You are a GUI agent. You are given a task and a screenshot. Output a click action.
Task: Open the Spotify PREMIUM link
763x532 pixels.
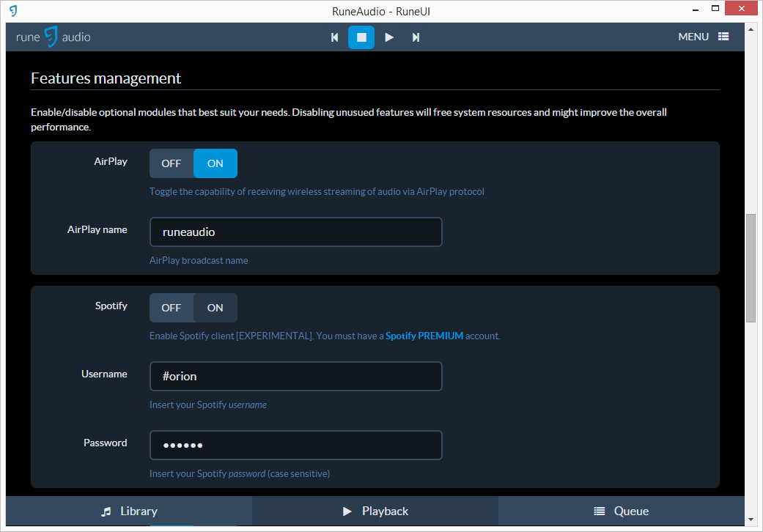click(x=424, y=336)
